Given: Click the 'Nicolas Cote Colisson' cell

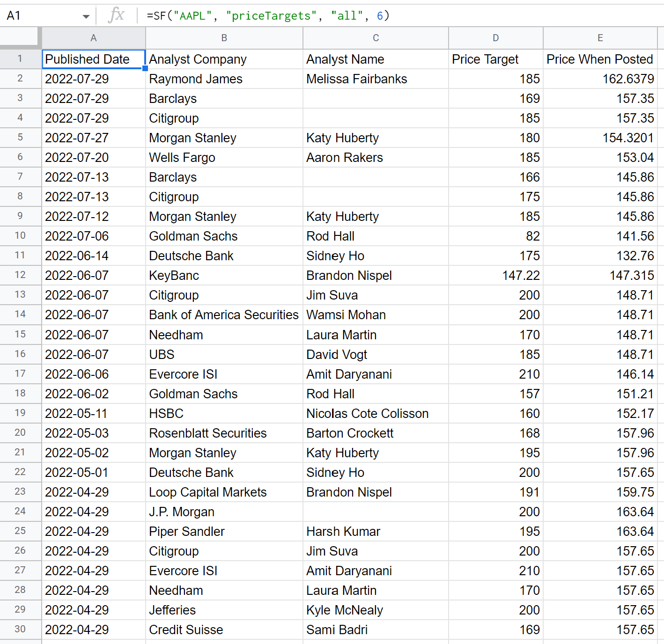Looking at the screenshot, I should (x=376, y=414).
